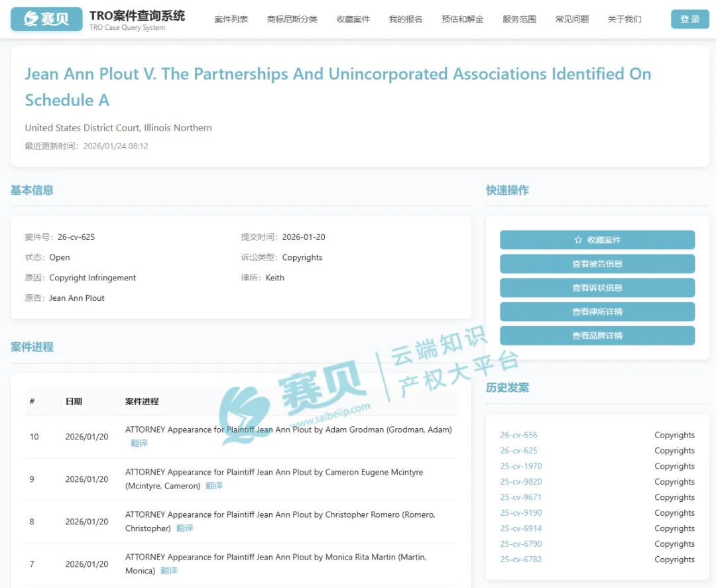Click the 登录 button
The width and height of the screenshot is (716, 588).
coord(689,19)
